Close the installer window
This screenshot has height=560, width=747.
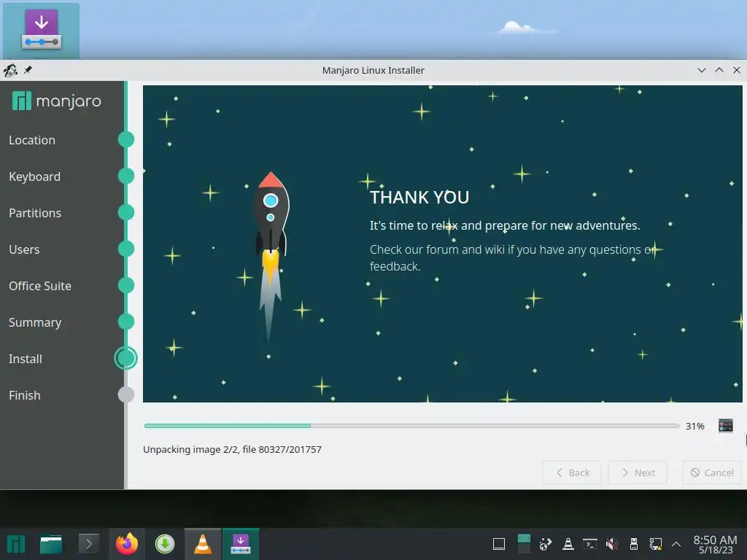pos(737,70)
